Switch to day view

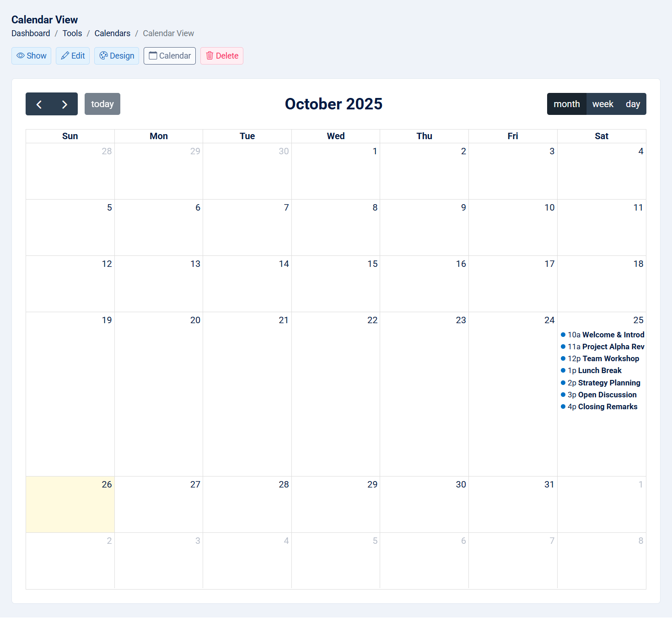tap(633, 104)
